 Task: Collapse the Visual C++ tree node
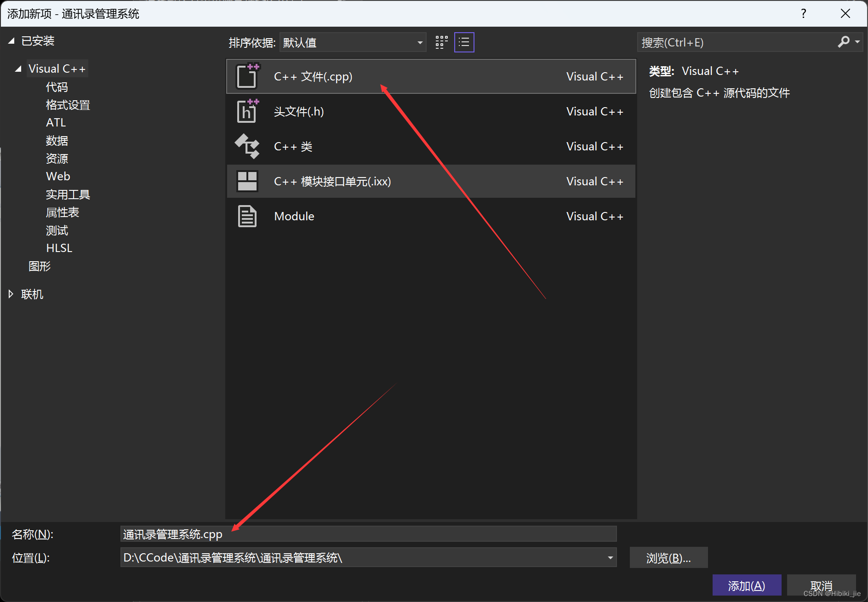click(18, 69)
